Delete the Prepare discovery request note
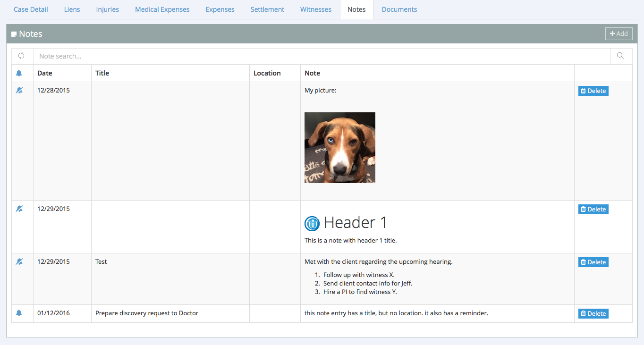This screenshot has width=644, height=345. point(593,313)
